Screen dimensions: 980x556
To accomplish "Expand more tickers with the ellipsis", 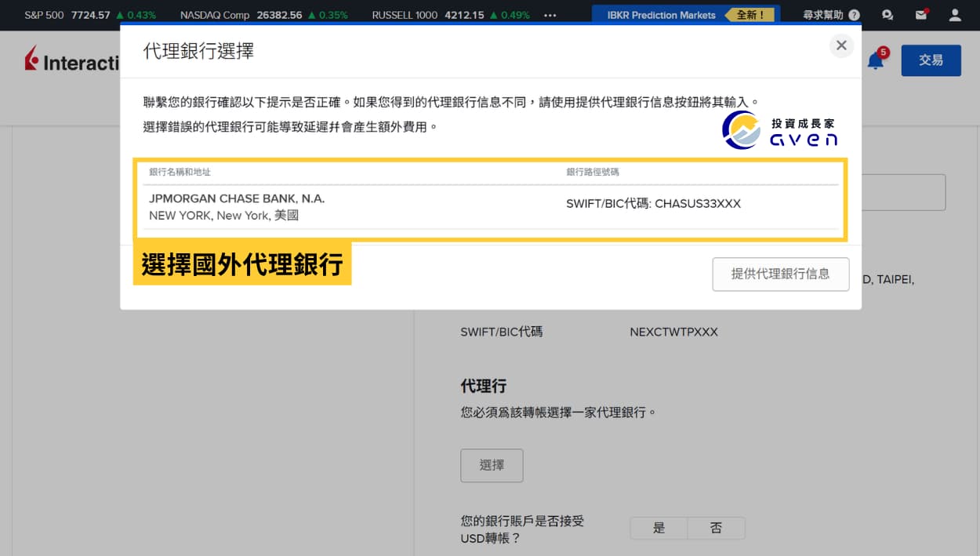I will click(x=550, y=15).
